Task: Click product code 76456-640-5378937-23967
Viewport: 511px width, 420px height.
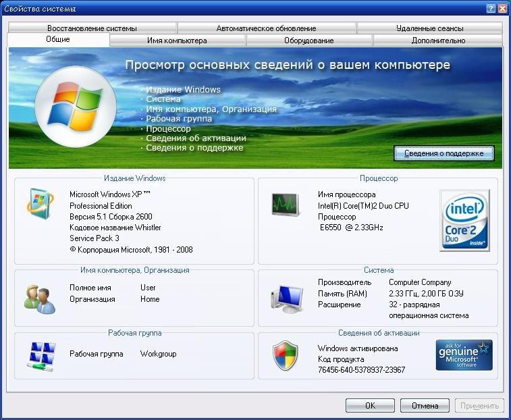Action: pos(361,370)
